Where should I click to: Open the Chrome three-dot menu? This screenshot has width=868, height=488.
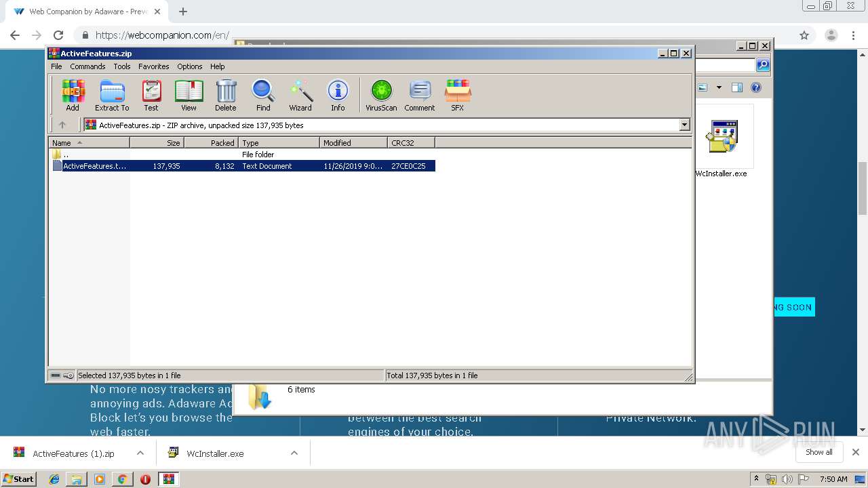click(853, 35)
